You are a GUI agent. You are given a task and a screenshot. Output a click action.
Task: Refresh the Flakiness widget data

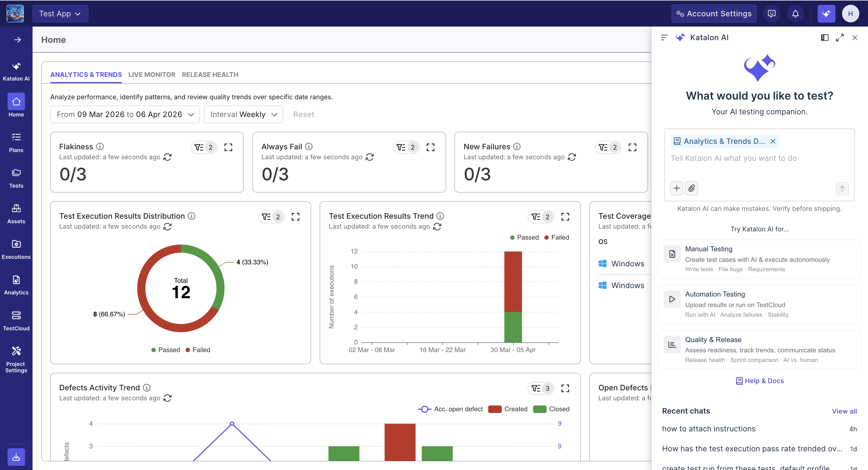(167, 157)
